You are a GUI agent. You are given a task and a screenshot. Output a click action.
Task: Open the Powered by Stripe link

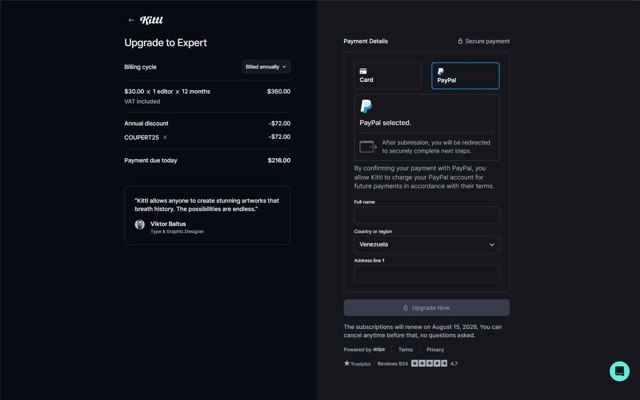364,350
